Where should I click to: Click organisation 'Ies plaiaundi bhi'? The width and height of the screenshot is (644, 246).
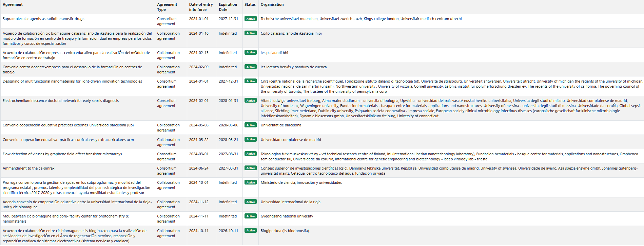pyautogui.click(x=274, y=53)
